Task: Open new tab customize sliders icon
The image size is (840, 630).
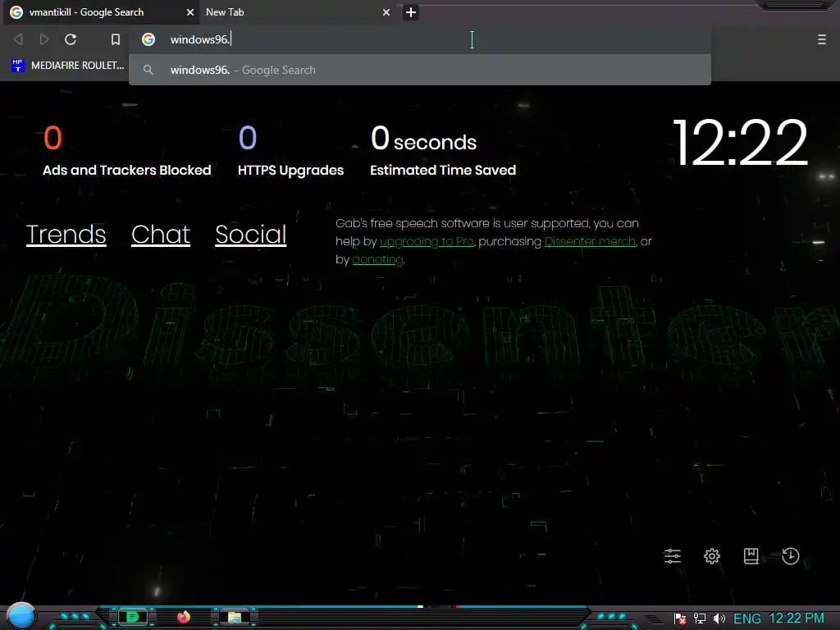Action: tap(673, 556)
